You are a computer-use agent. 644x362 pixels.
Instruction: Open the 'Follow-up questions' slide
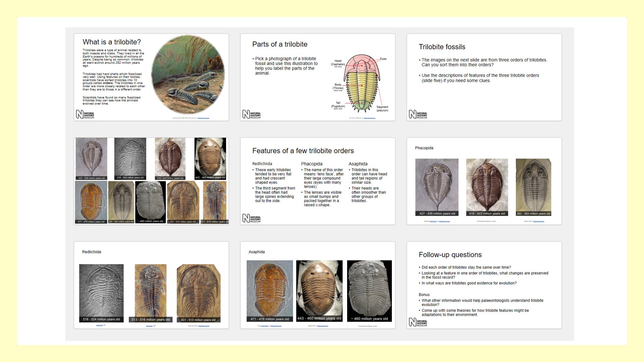point(450,255)
